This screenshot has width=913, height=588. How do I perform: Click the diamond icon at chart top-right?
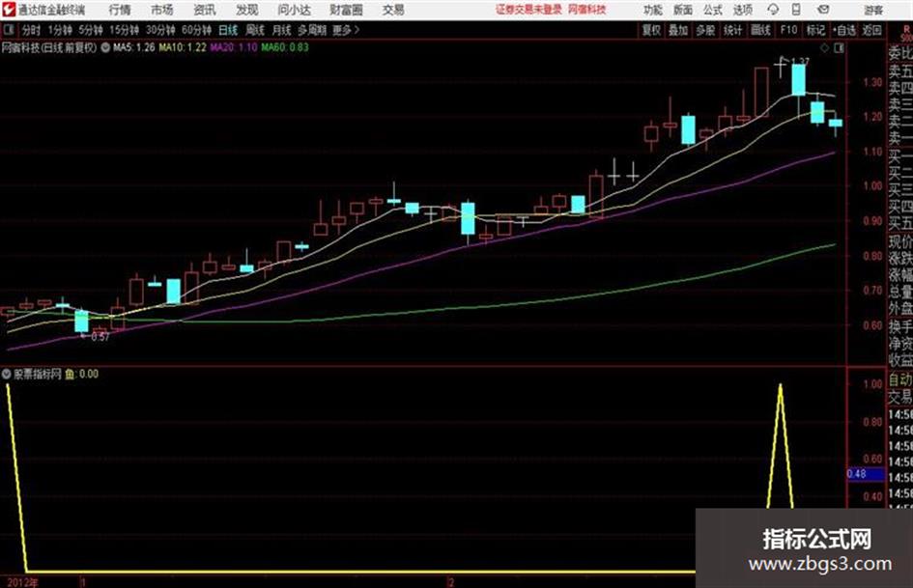coord(824,48)
